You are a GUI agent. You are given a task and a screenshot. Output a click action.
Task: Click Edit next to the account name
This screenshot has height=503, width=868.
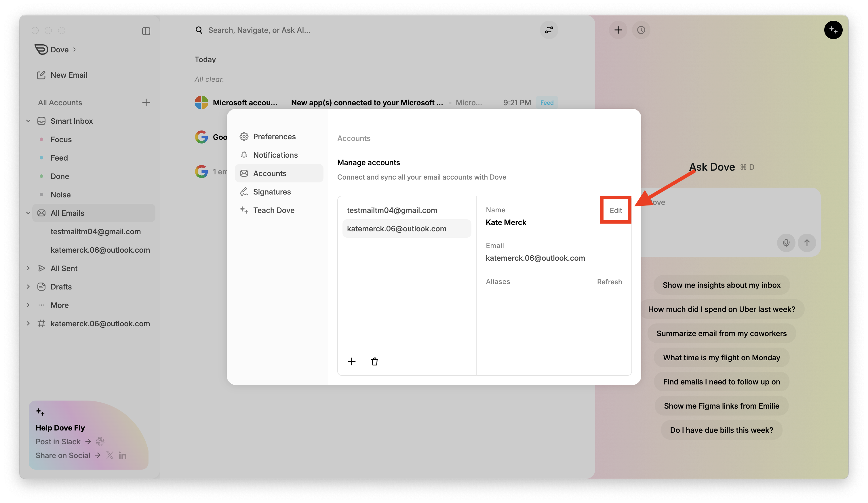tap(616, 210)
